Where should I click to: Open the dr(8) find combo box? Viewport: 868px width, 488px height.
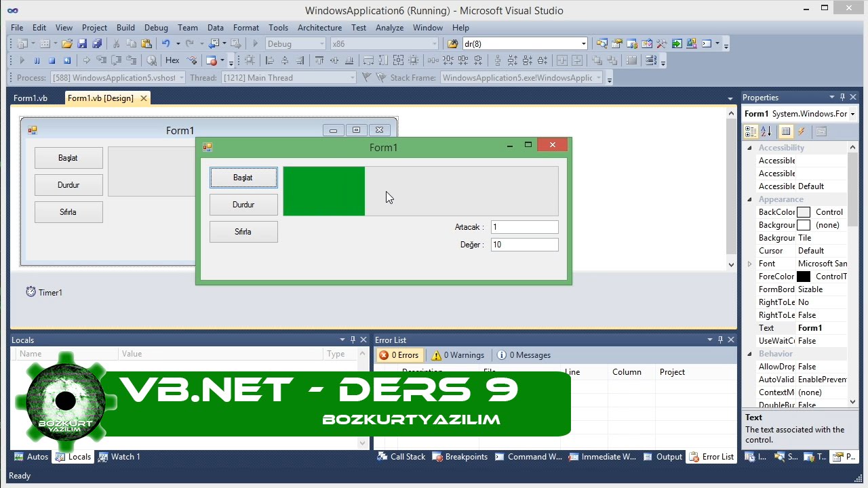coord(525,43)
